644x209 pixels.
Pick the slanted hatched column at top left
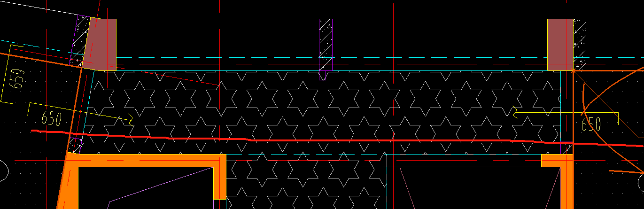(x=80, y=40)
